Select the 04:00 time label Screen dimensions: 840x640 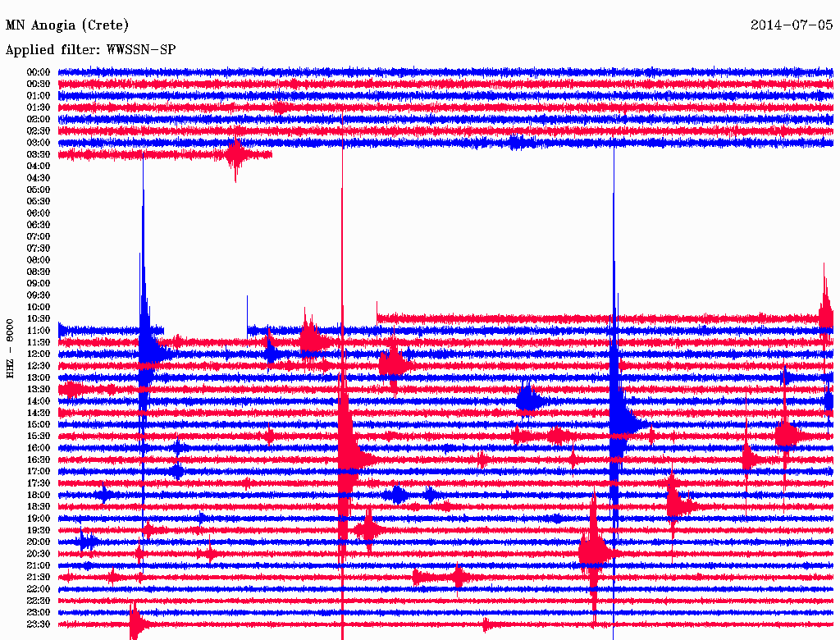click(x=38, y=167)
